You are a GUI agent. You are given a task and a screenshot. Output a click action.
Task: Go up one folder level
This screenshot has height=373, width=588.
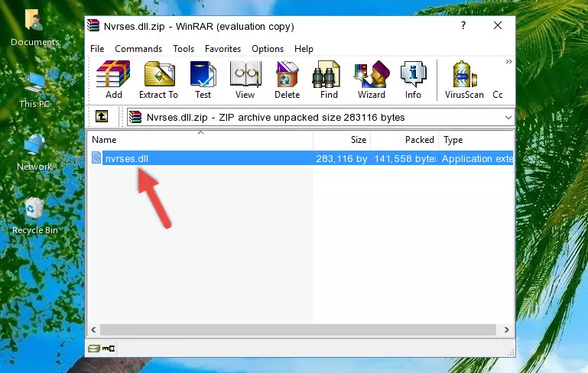(x=102, y=117)
